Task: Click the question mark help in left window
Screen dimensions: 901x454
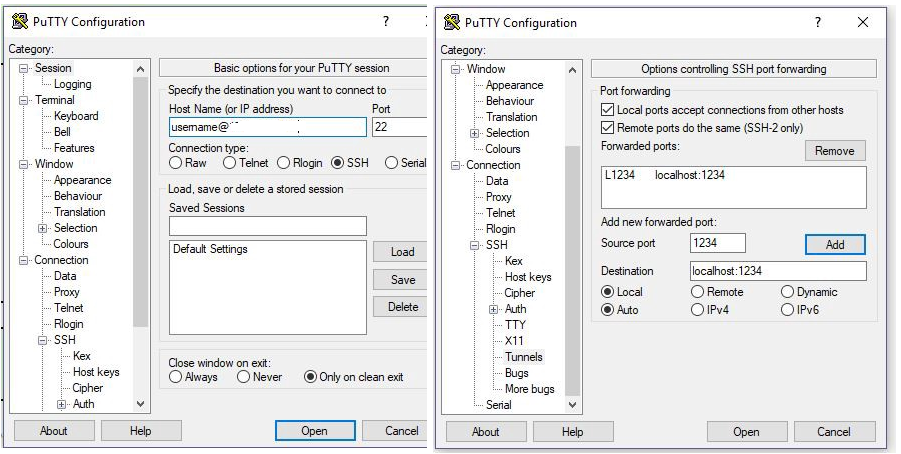Action: pyautogui.click(x=386, y=21)
